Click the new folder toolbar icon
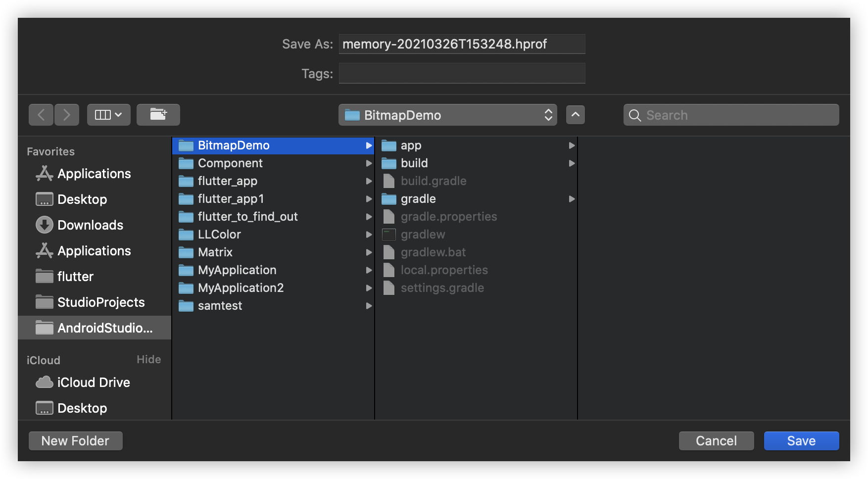 [x=158, y=115]
